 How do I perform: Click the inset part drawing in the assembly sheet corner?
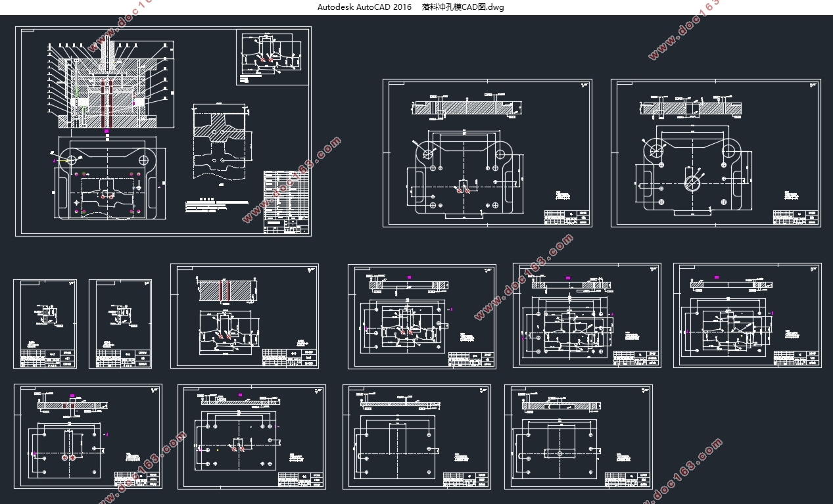pyautogui.click(x=272, y=57)
